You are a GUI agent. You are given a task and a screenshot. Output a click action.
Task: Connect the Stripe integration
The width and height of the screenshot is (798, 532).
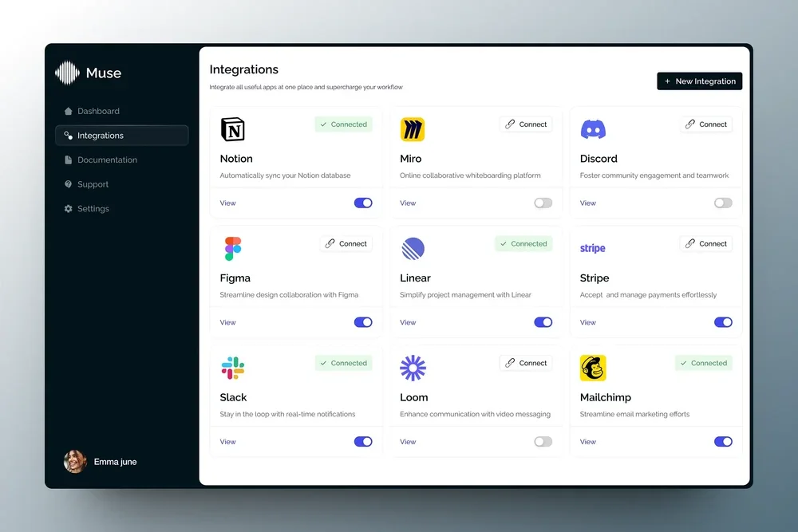pos(706,243)
